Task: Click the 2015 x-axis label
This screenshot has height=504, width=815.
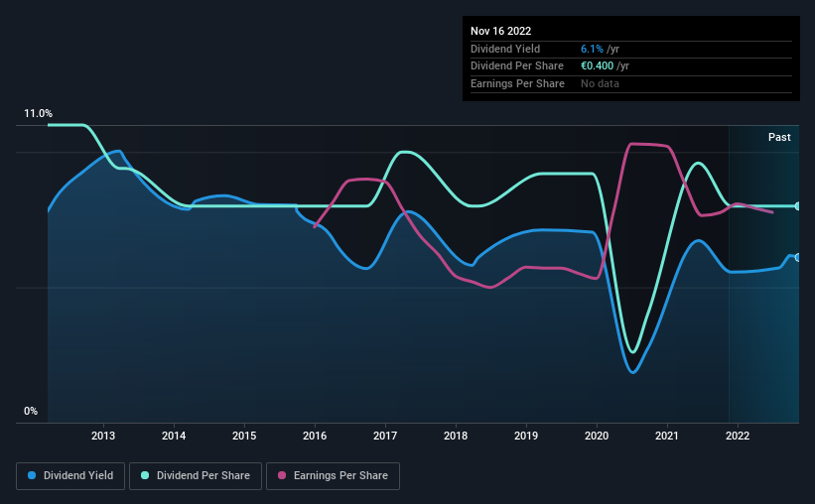Action: click(x=244, y=436)
